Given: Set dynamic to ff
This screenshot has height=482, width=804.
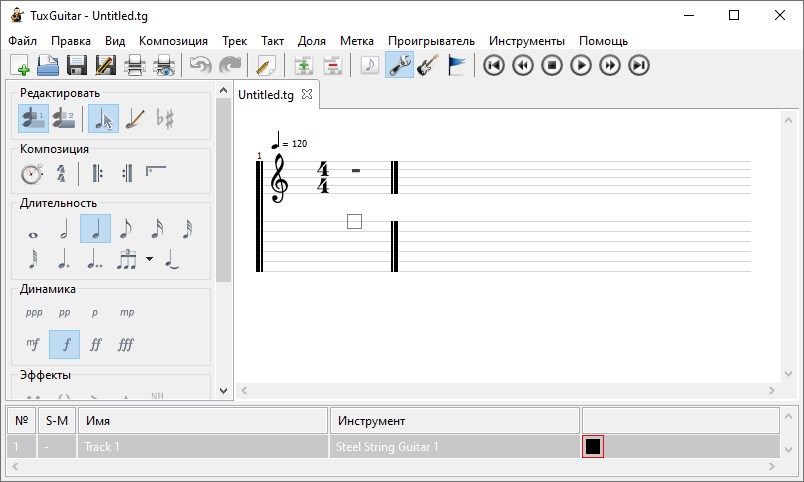Looking at the screenshot, I should click(95, 344).
